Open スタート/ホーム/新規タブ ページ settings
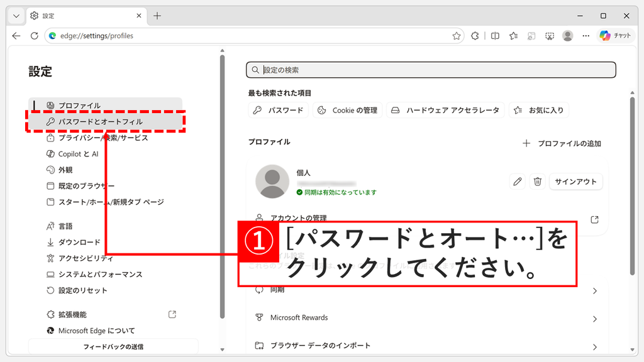 tap(105, 202)
